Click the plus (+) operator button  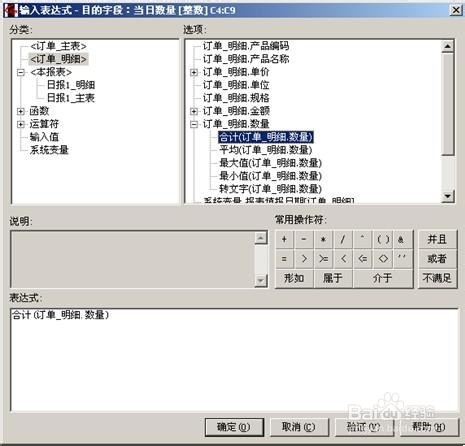[x=284, y=239]
